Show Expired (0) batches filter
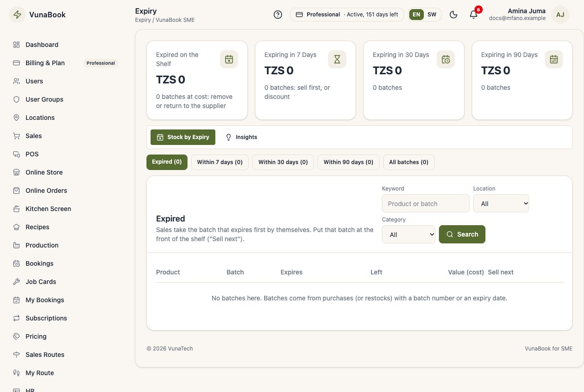The image size is (584, 392). [167, 162]
